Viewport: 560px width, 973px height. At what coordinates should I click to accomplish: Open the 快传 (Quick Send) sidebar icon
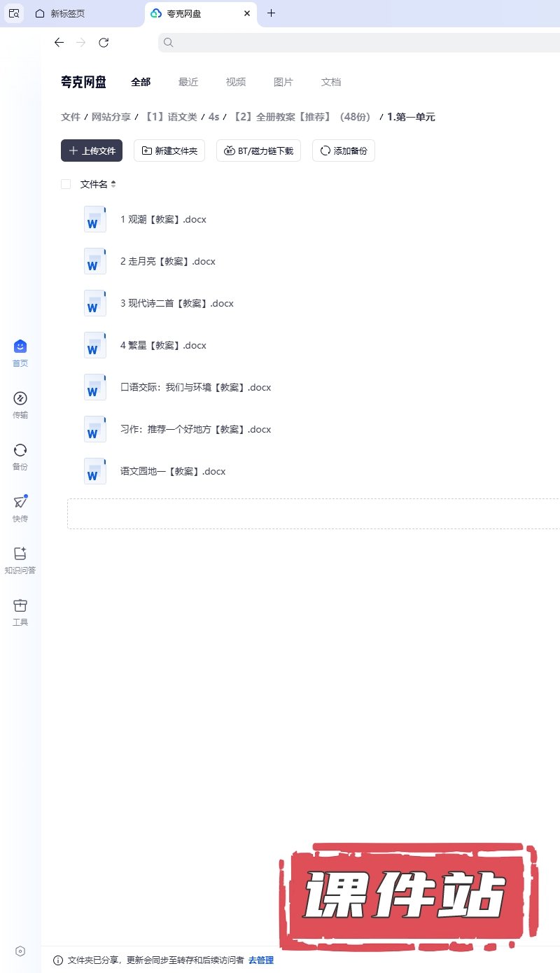[x=20, y=503]
